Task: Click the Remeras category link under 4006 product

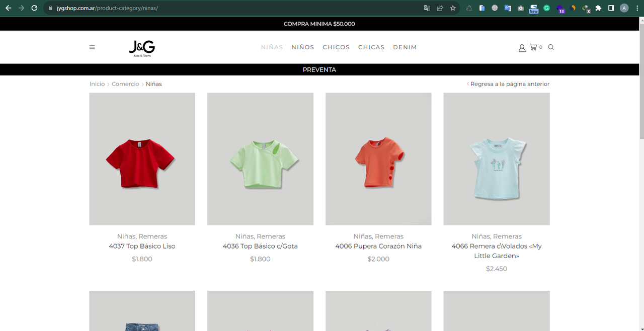Action: click(389, 236)
